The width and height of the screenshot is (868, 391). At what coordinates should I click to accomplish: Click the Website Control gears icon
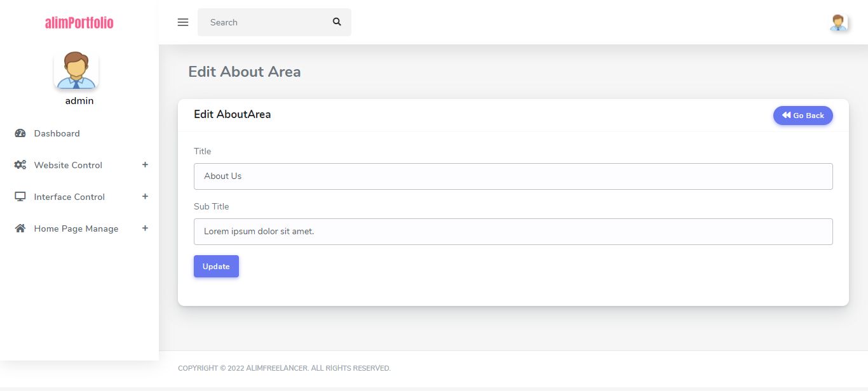(20, 165)
